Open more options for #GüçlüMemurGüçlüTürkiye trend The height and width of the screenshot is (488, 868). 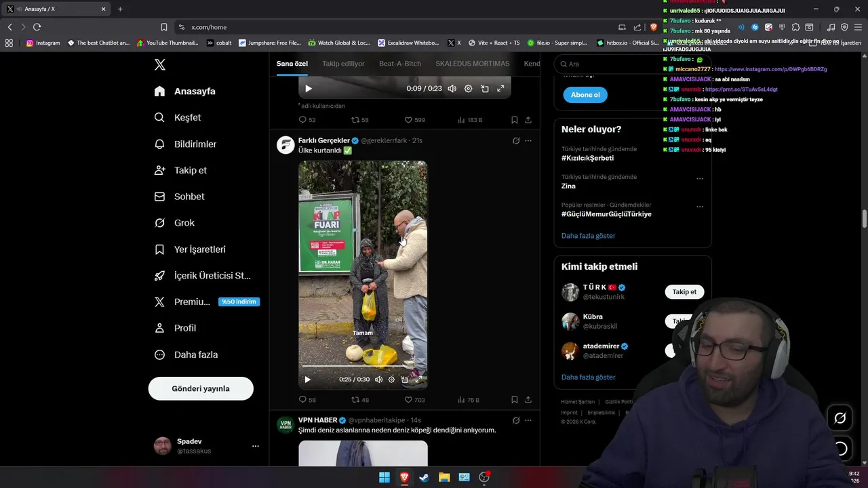[x=700, y=207]
